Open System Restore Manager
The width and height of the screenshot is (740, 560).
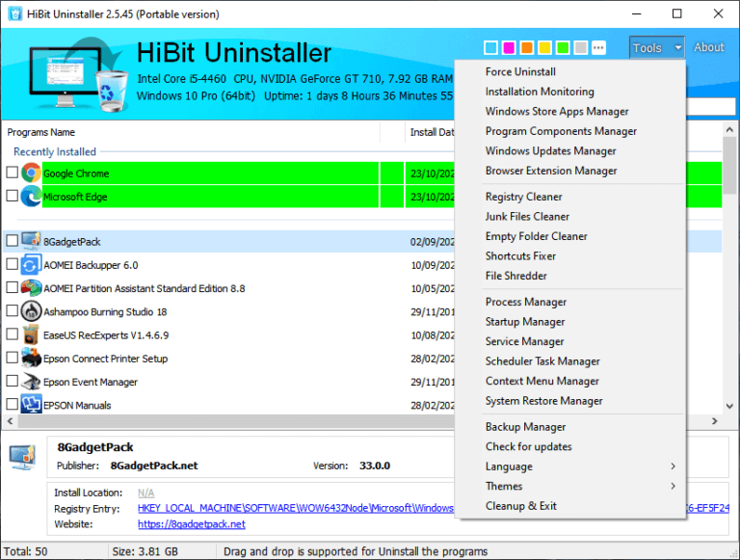tap(544, 401)
